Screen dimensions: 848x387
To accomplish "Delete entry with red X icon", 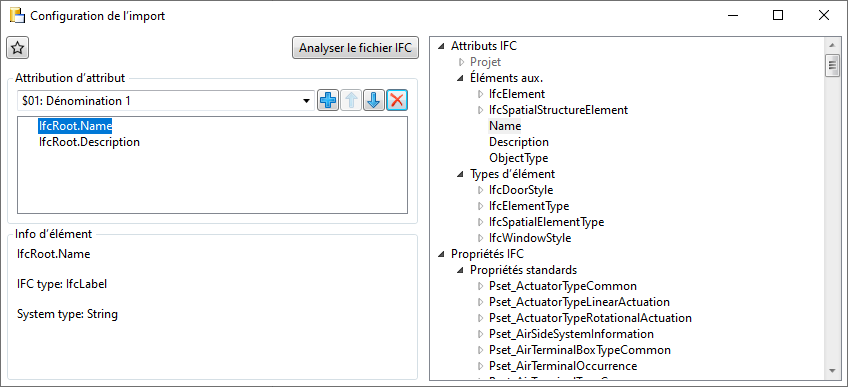I will click(x=397, y=101).
